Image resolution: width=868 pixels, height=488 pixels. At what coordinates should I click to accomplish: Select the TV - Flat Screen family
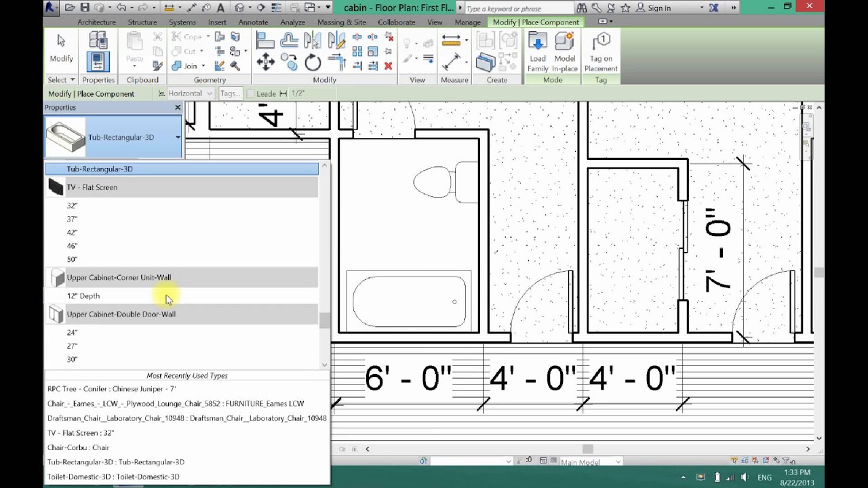[181, 187]
